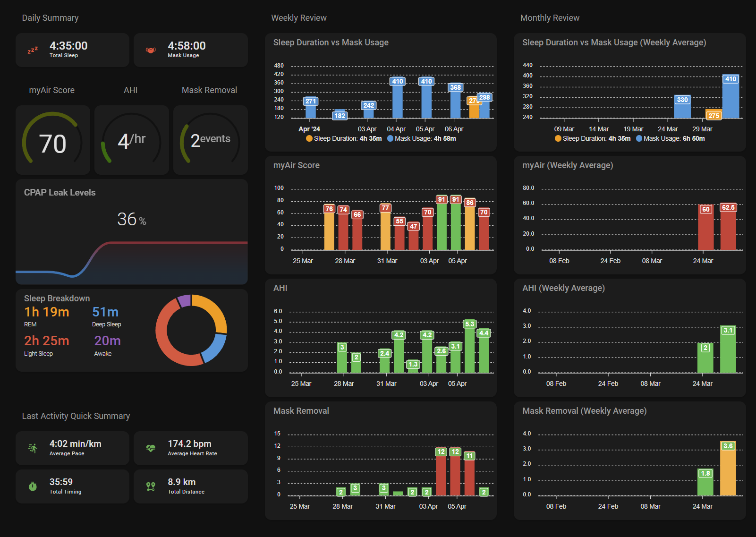Click the 11 bar in weekly Mask Removal chart
Image resolution: width=756 pixels, height=537 pixels.
click(x=469, y=474)
